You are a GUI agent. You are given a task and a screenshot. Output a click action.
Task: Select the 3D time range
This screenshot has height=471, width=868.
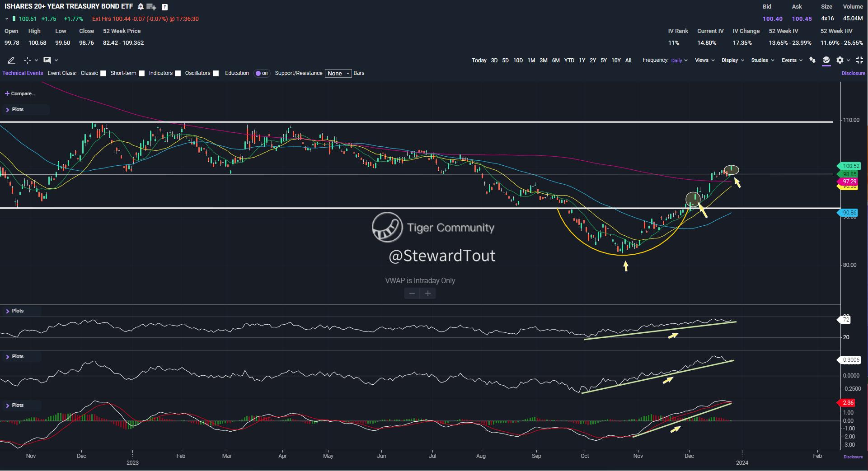(x=494, y=61)
